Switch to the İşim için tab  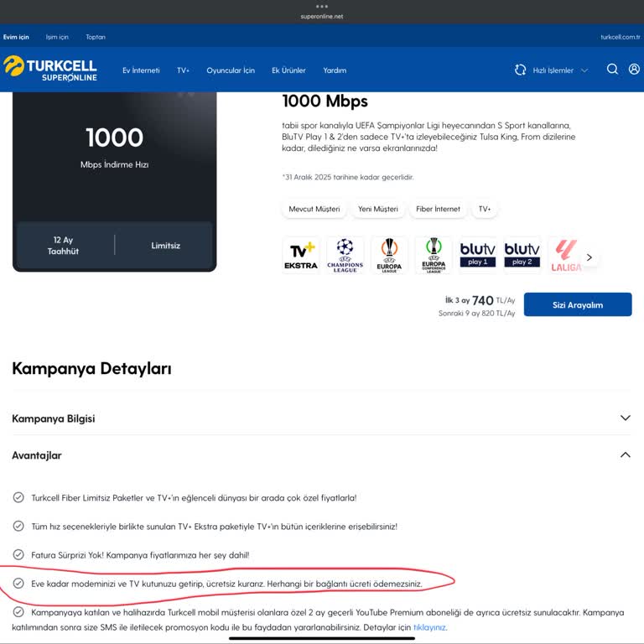click(57, 37)
